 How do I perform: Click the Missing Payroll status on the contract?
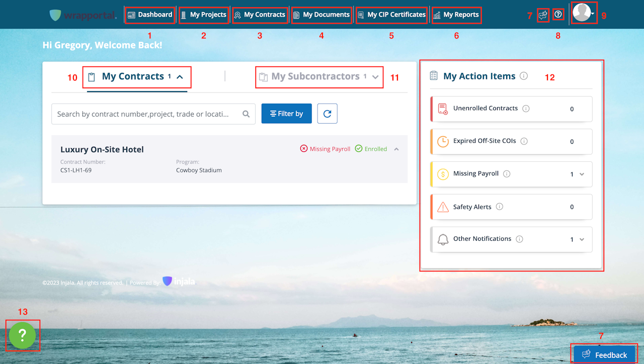tap(326, 149)
